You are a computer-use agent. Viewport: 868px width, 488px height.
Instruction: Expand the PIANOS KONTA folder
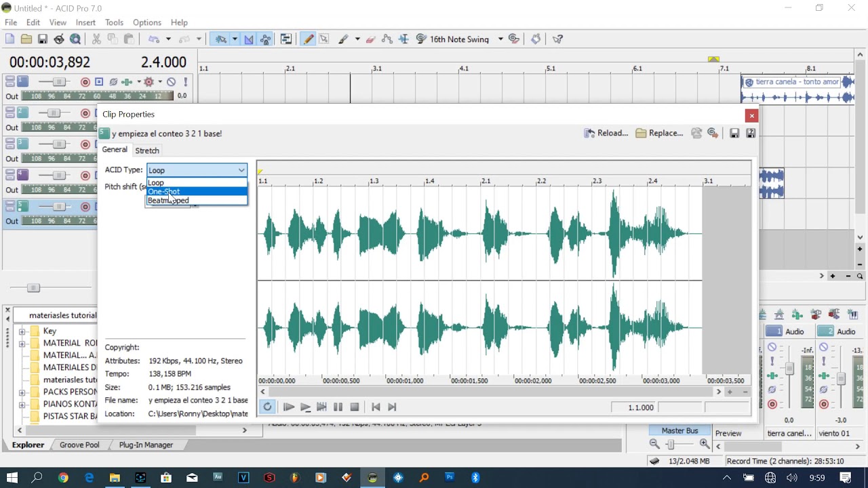click(x=22, y=405)
